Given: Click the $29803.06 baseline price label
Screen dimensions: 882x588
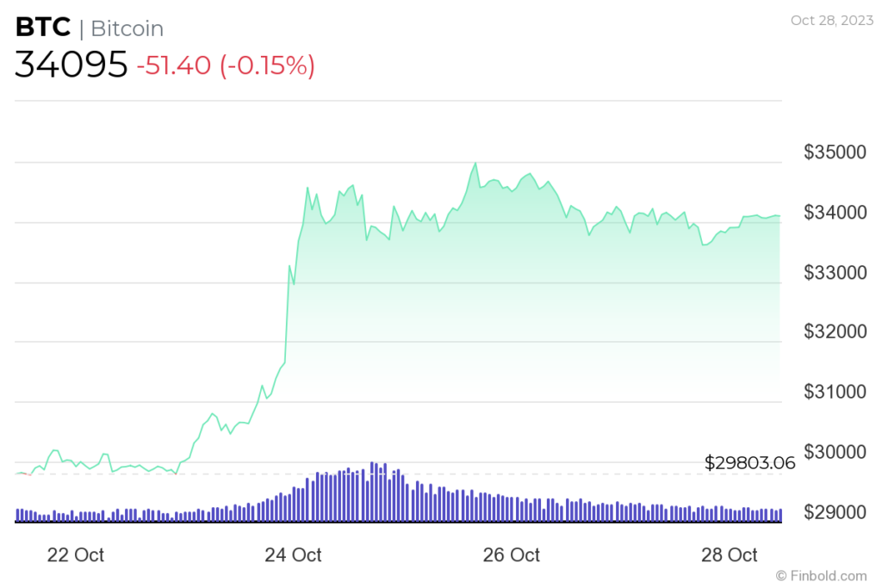Looking at the screenshot, I should tap(749, 463).
